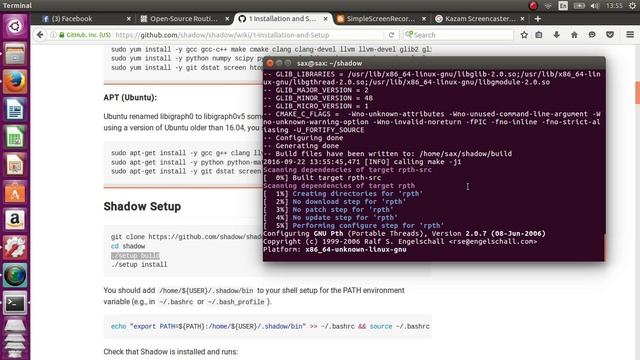This screenshot has width=640, height=360.
Task: Close the Facebook tab
Action: (x=129, y=19)
